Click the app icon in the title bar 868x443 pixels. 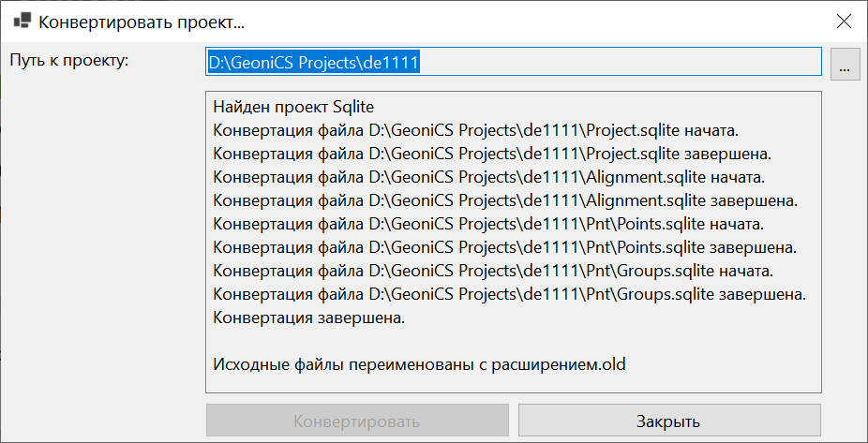[x=22, y=21]
